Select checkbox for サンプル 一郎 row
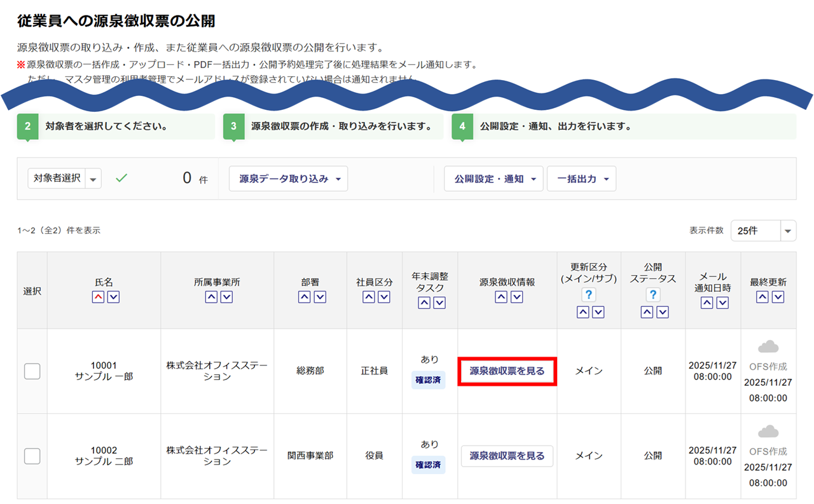The width and height of the screenshot is (814, 504). click(32, 371)
